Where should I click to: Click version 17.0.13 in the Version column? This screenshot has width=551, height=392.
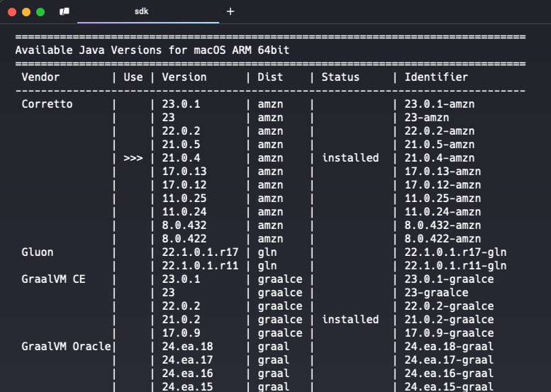[184, 172]
